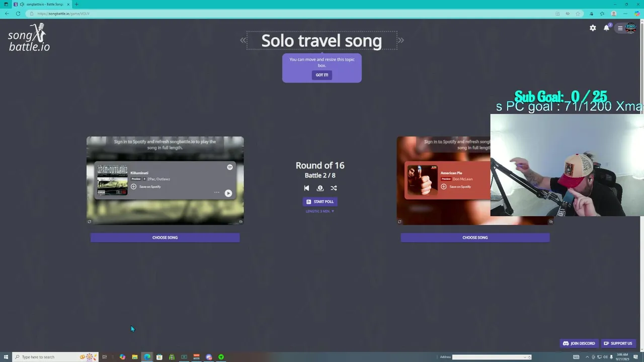Open the hamburger menu next to avatar
The image size is (644, 362).
click(x=620, y=28)
